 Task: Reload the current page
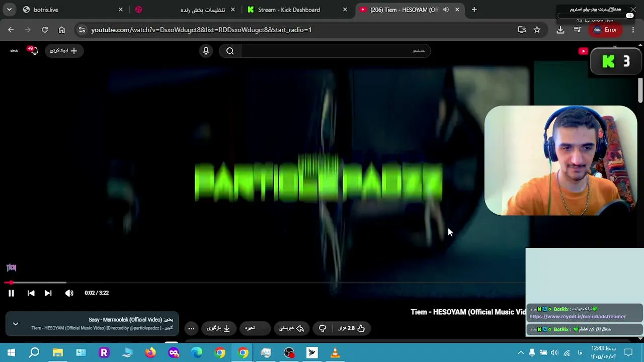[45, 30]
